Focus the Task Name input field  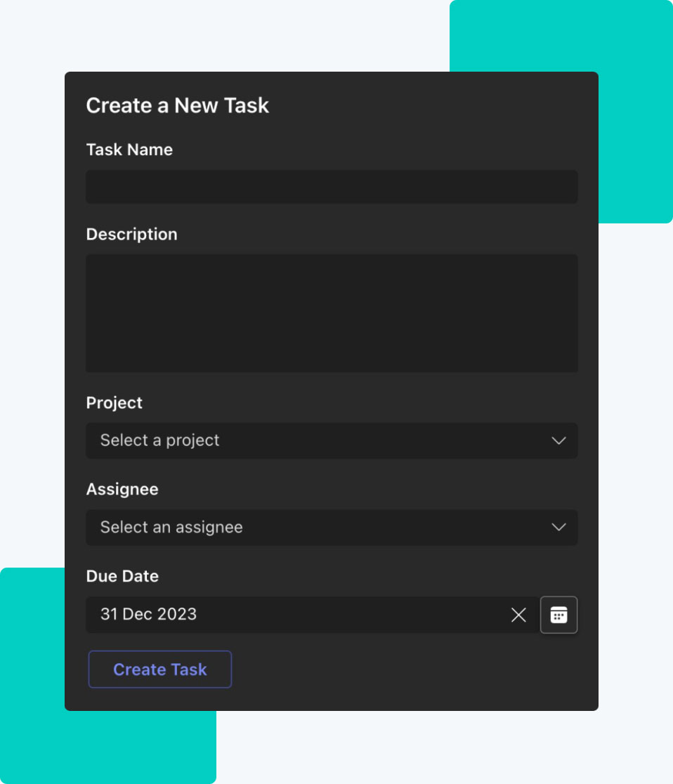tap(332, 186)
